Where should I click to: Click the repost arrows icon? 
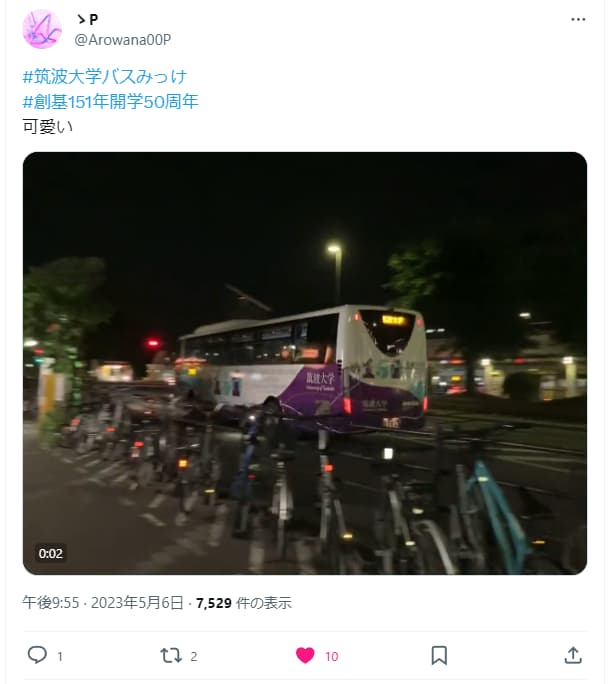pyautogui.click(x=171, y=655)
